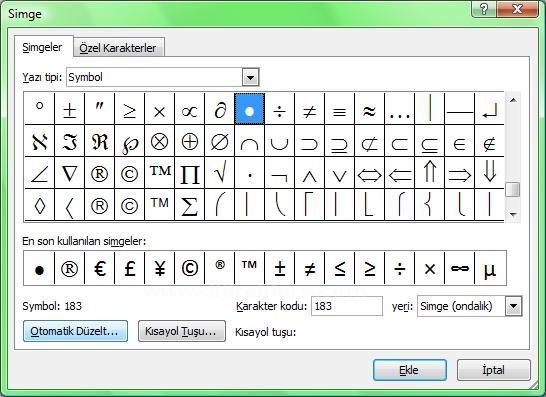Viewport: 546px width, 397px height.
Task: Select the logical not symbol ¬
Action: click(x=279, y=173)
